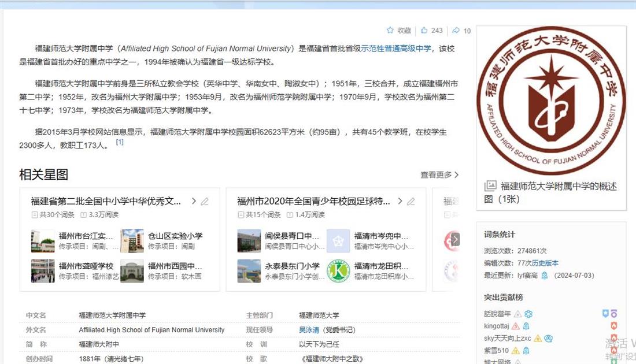Click the red flame shield in kingottaj row

click(614, 325)
